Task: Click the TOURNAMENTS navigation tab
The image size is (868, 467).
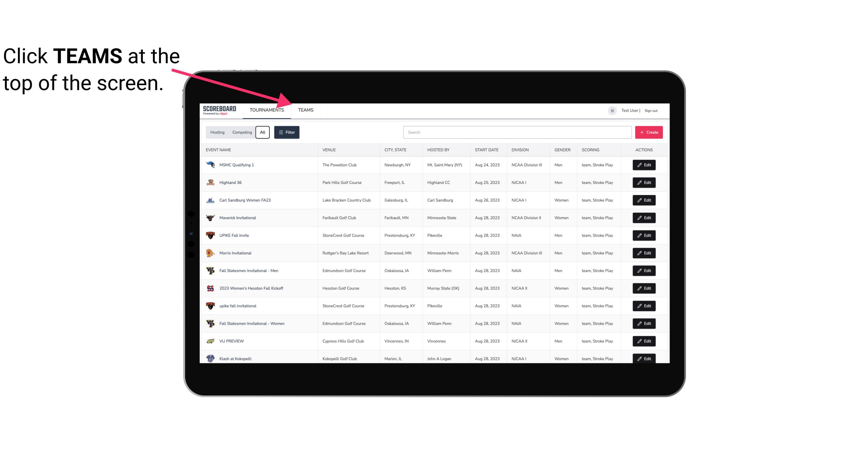Action: 266,110
